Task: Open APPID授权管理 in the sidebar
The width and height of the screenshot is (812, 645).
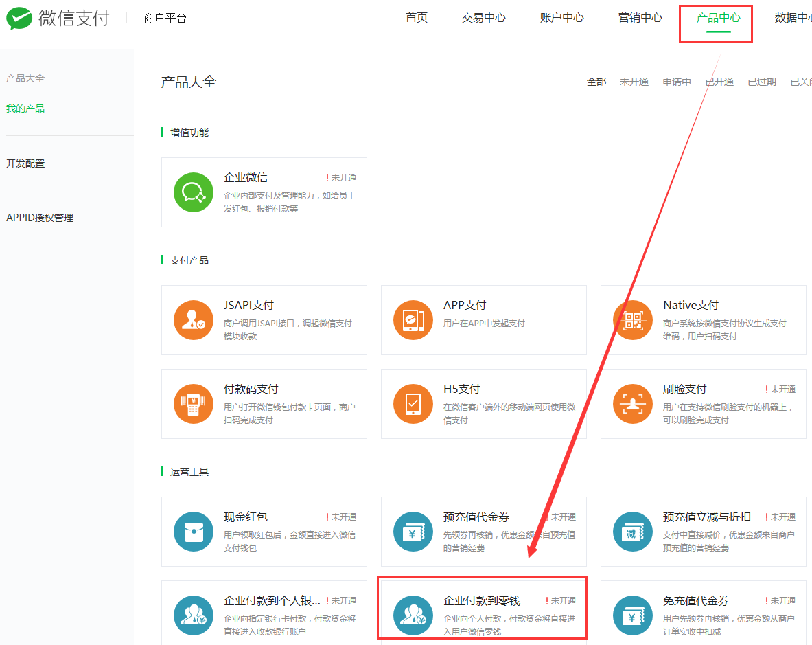Action: point(40,218)
